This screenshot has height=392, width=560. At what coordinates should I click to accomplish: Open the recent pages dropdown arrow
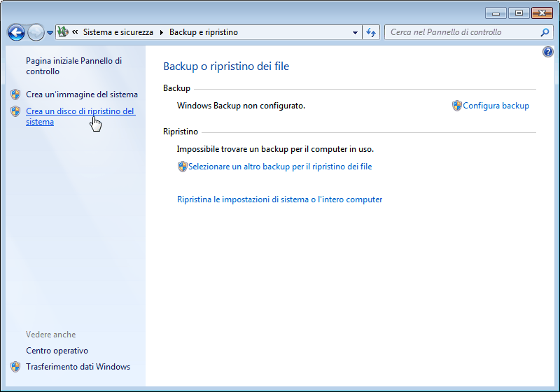(x=50, y=32)
